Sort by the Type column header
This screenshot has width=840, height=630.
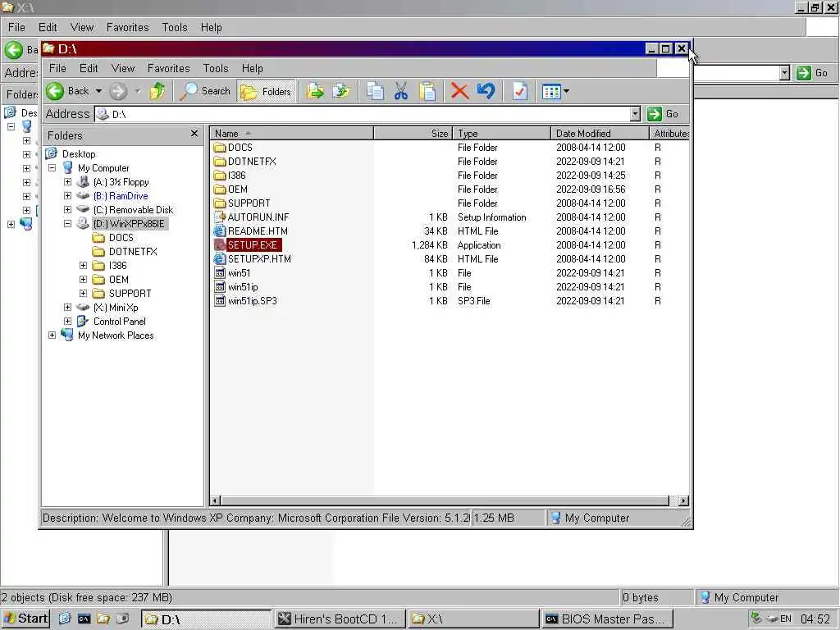pyautogui.click(x=501, y=134)
